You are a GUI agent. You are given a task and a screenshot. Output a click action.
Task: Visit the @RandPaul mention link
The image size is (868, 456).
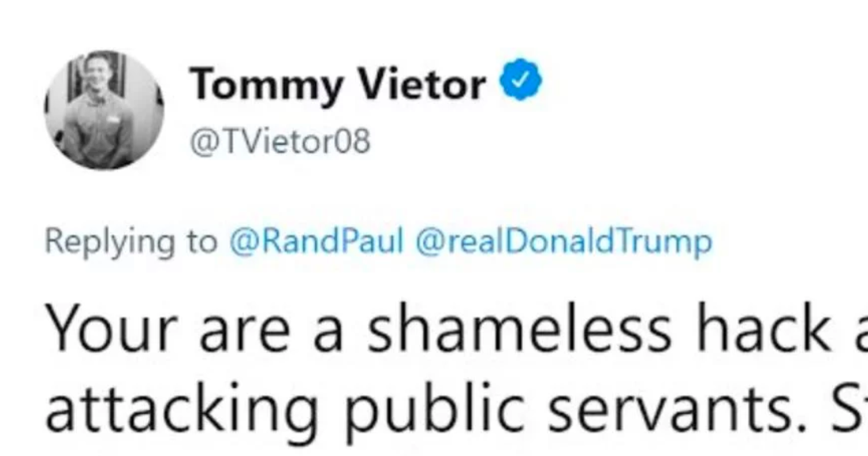[x=316, y=241]
